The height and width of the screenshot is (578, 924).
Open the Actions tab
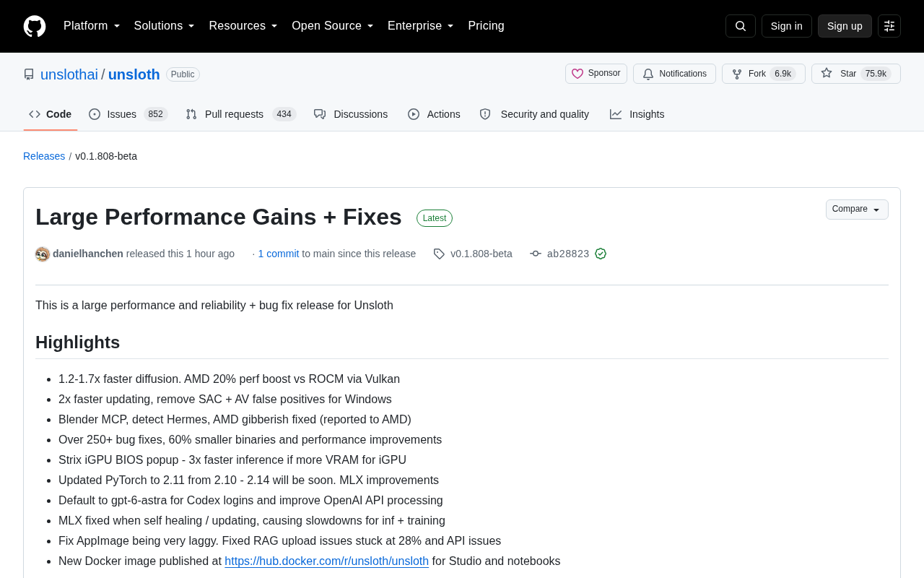click(434, 114)
